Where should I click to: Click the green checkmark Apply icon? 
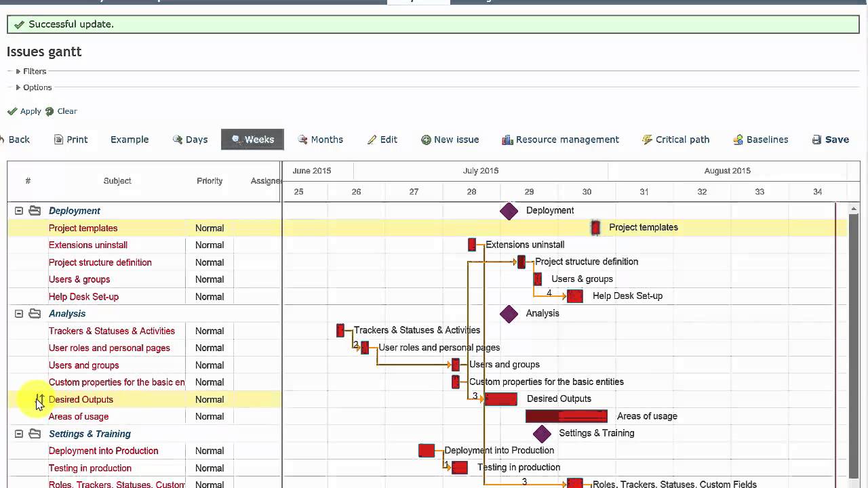(x=12, y=111)
